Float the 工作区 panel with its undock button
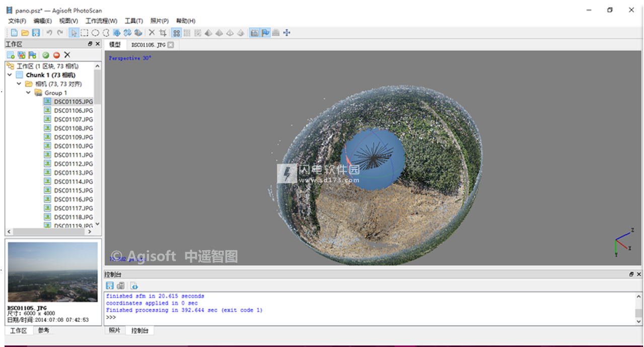Viewport: 644px width, 347px height. 91,44
